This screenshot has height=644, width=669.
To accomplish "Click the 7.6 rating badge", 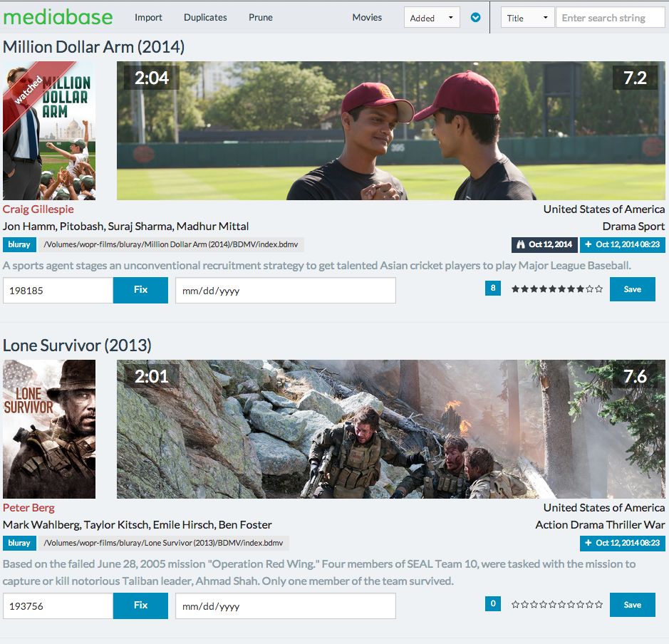I will [635, 376].
